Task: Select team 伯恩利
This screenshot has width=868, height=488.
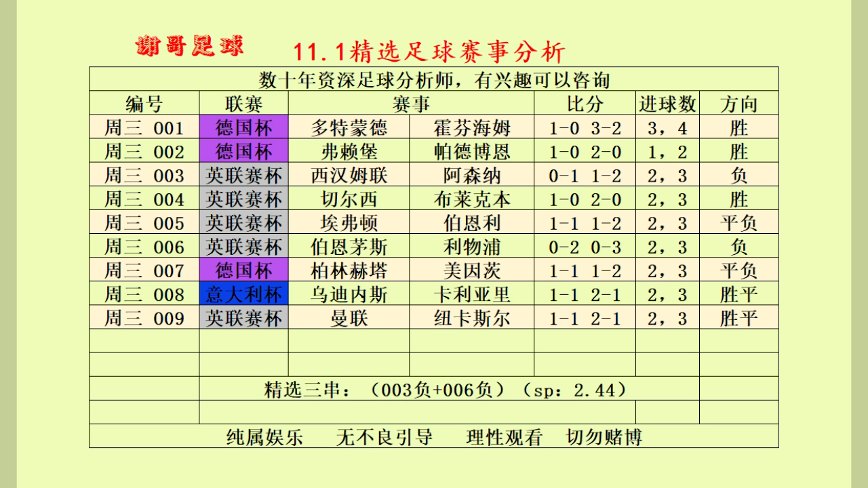Action: tap(472, 222)
